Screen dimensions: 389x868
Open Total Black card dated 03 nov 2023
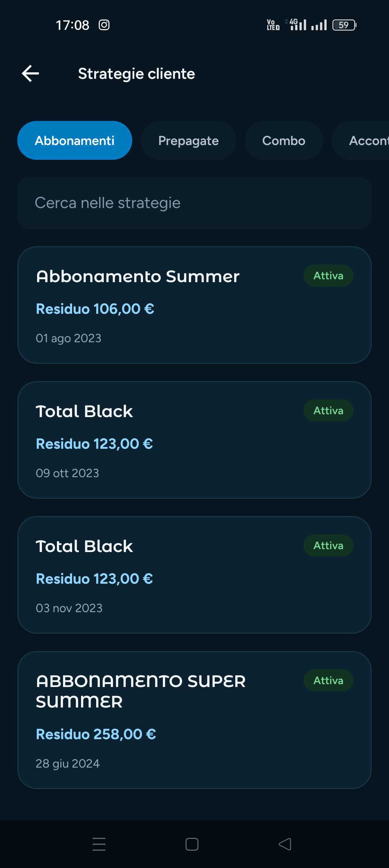tap(194, 575)
